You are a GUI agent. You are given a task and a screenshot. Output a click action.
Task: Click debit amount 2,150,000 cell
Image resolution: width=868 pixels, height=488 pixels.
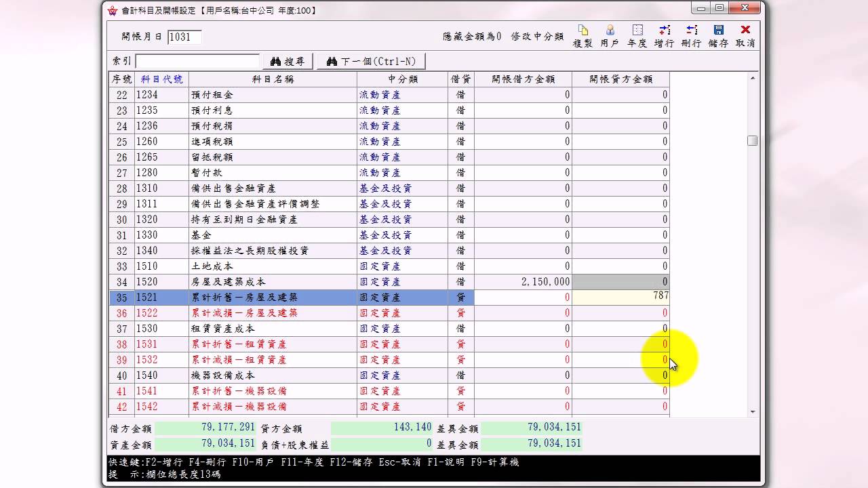click(x=523, y=282)
